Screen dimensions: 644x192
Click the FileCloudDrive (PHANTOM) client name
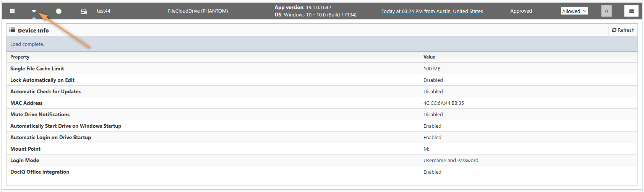pyautogui.click(x=198, y=11)
